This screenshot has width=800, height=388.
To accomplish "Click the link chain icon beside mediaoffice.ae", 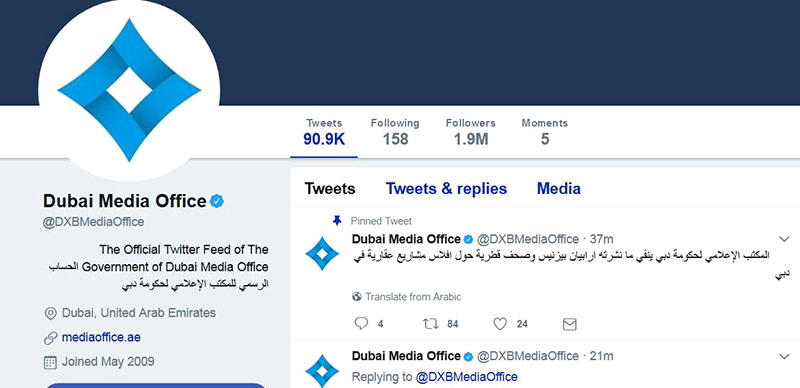I will [50, 338].
